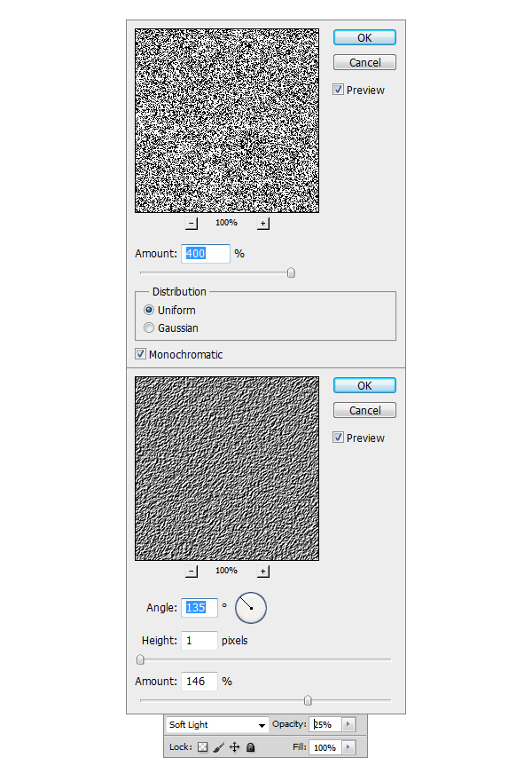Toggle Preview checkbox in Add Noise dialog
Image resolution: width=532 pixels, height=781 pixels.
(339, 90)
